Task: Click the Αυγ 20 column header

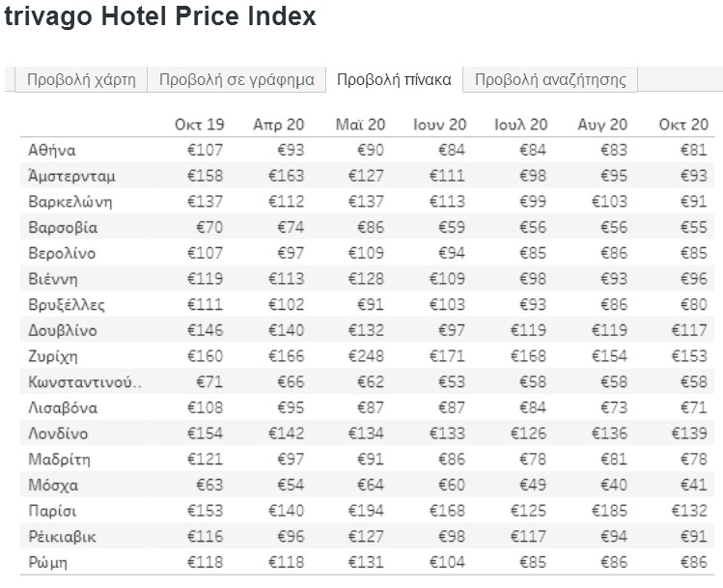Action: [602, 125]
